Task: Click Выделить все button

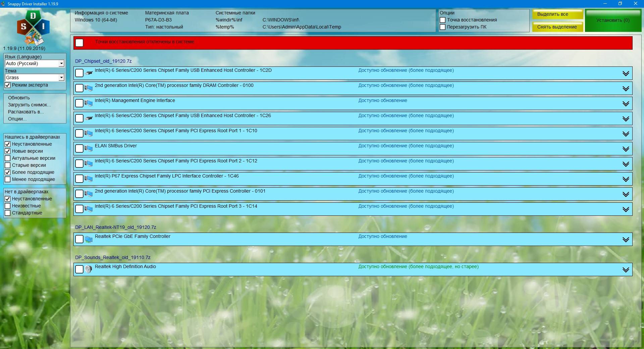Action: 557,14
